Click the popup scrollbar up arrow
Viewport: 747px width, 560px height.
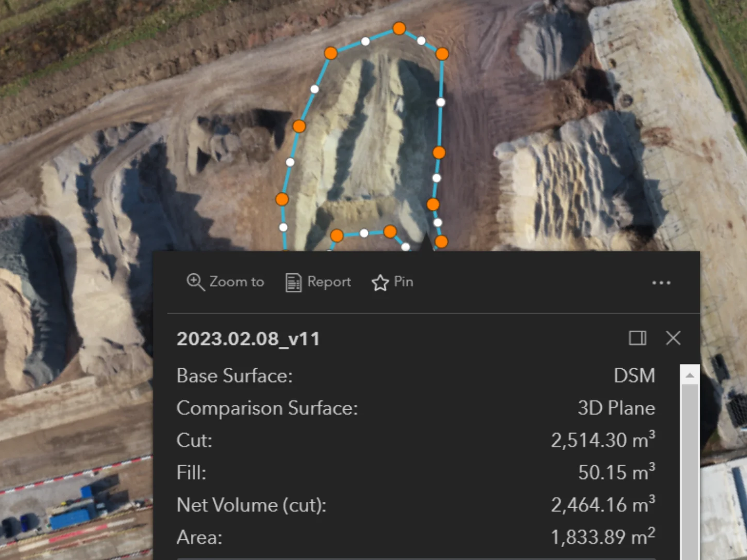click(690, 375)
